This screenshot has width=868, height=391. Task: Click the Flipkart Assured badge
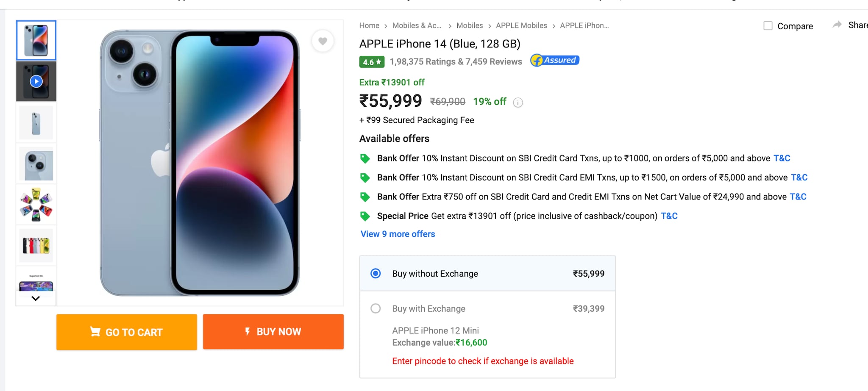[555, 61]
